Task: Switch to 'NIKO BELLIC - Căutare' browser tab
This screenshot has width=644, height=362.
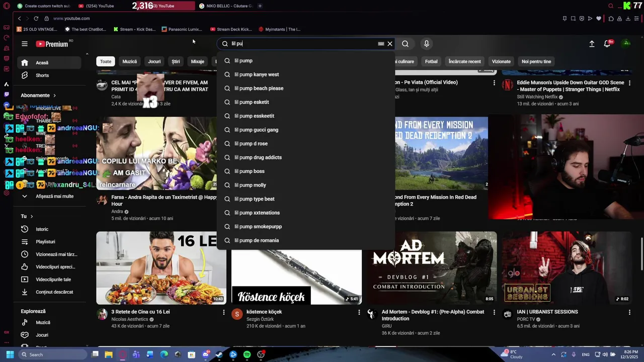Action: [225, 6]
